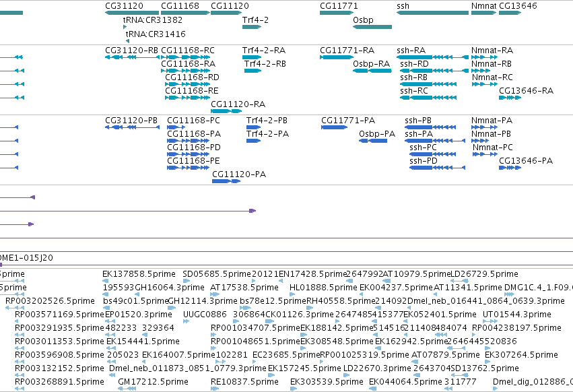Click EST RE10837.5prime

pyautogui.click(x=244, y=382)
